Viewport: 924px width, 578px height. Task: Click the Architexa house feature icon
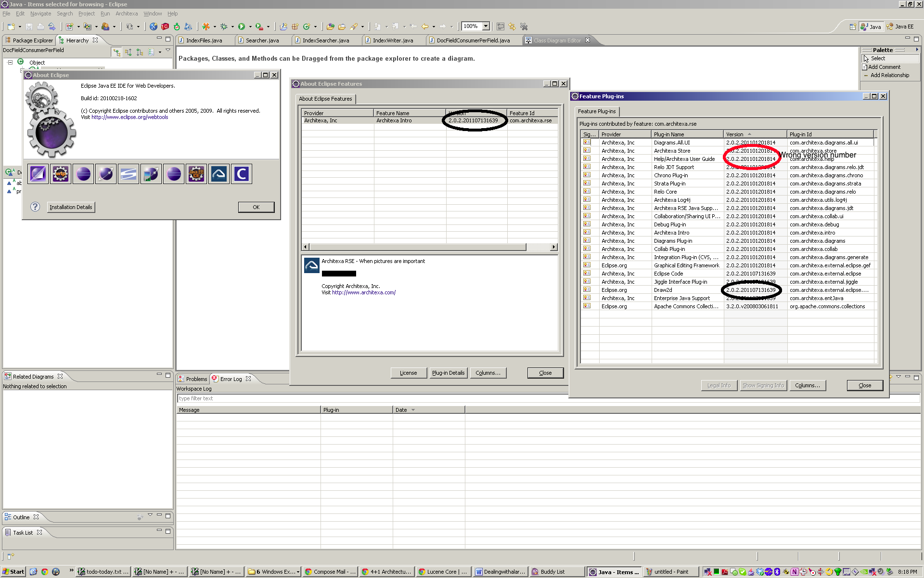[x=219, y=174]
